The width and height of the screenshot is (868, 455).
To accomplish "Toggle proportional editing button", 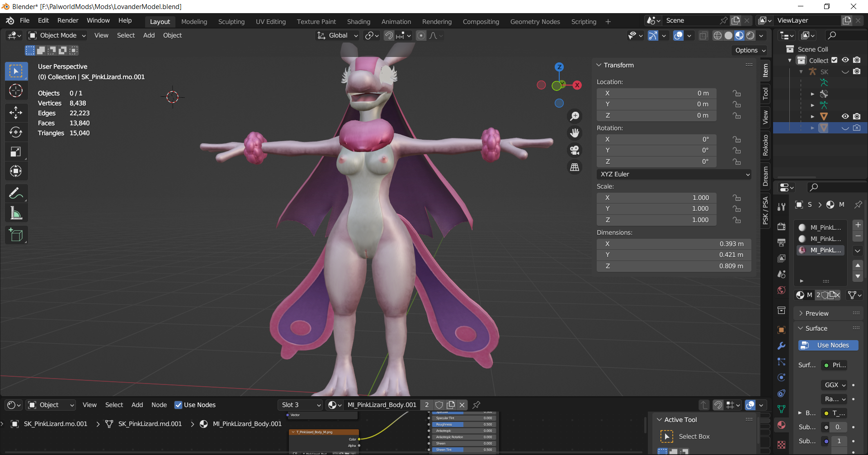I will click(x=421, y=35).
